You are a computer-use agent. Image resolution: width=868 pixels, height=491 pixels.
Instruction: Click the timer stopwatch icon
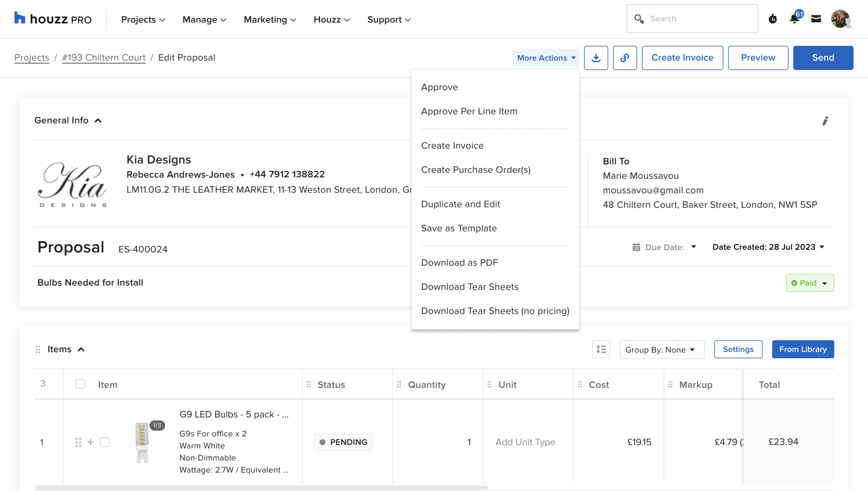point(772,19)
